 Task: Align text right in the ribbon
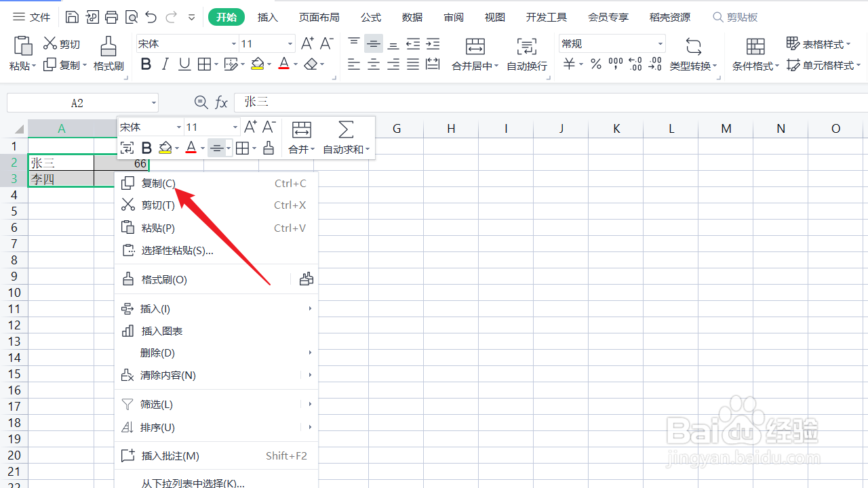(393, 64)
